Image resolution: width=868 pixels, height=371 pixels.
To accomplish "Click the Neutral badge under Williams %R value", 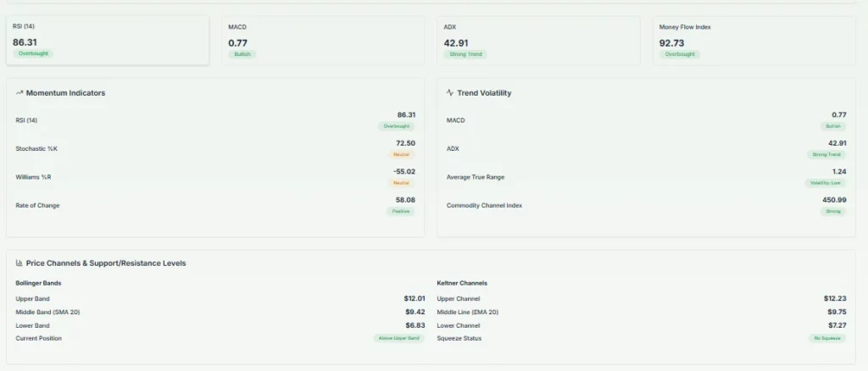I will (x=401, y=183).
